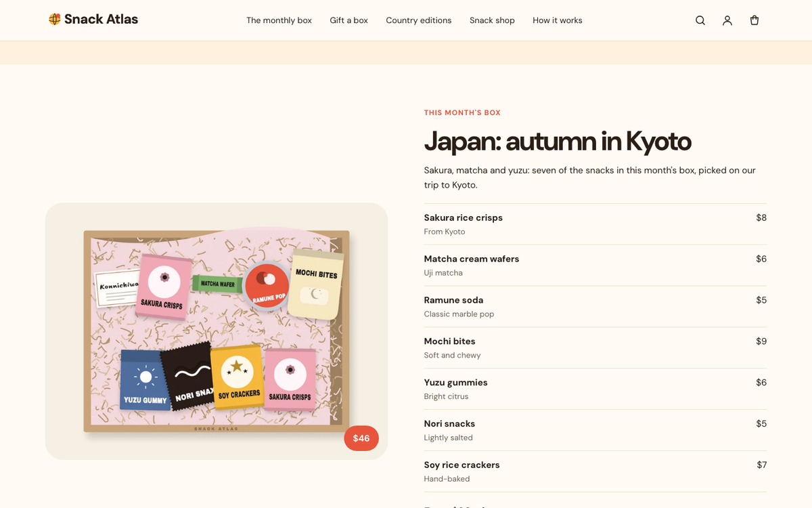Viewport: 812px width, 508px height.
Task: Click the Snack Atlas globe logo icon
Action: [55, 20]
